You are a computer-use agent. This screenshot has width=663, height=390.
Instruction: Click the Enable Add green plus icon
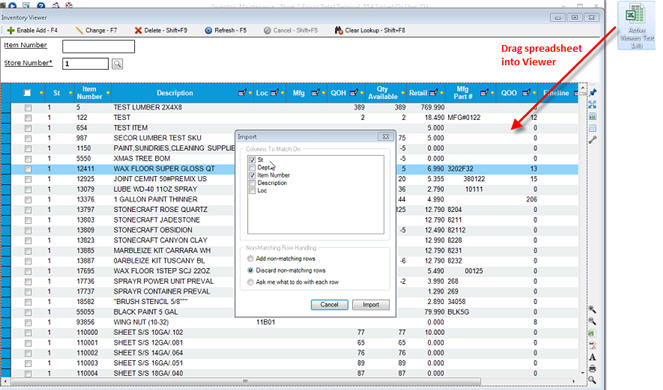click(11, 30)
